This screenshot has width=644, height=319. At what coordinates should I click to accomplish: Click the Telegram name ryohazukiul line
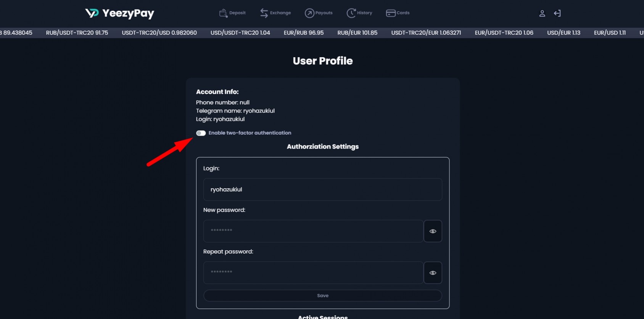pos(235,111)
